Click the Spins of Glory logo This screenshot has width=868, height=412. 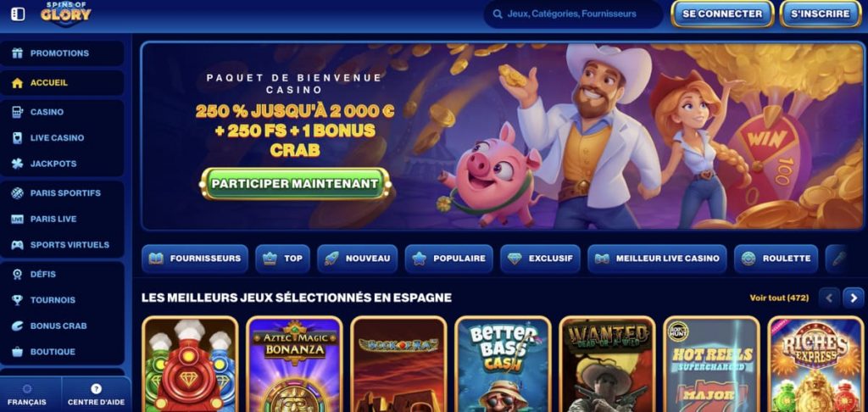coord(66,14)
